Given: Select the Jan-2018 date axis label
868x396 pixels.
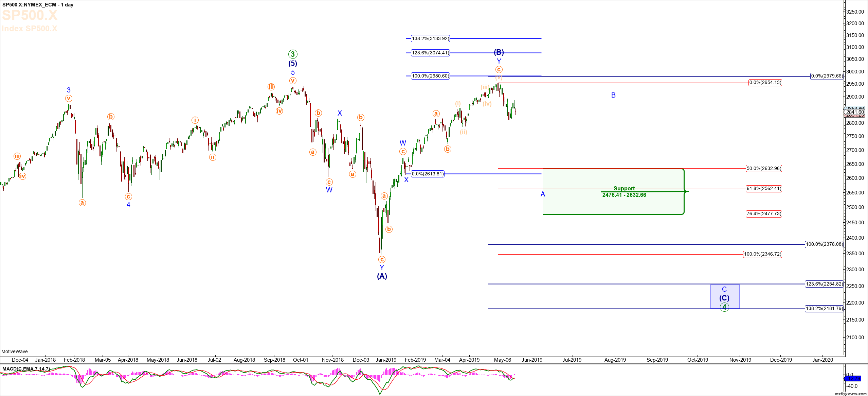Looking at the screenshot, I should pos(46,360).
